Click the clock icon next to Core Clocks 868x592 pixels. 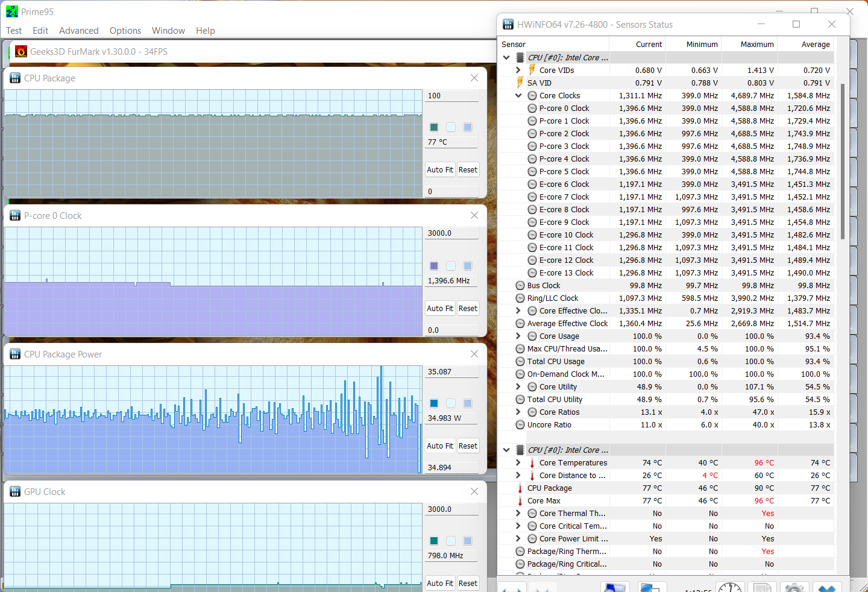tap(532, 96)
